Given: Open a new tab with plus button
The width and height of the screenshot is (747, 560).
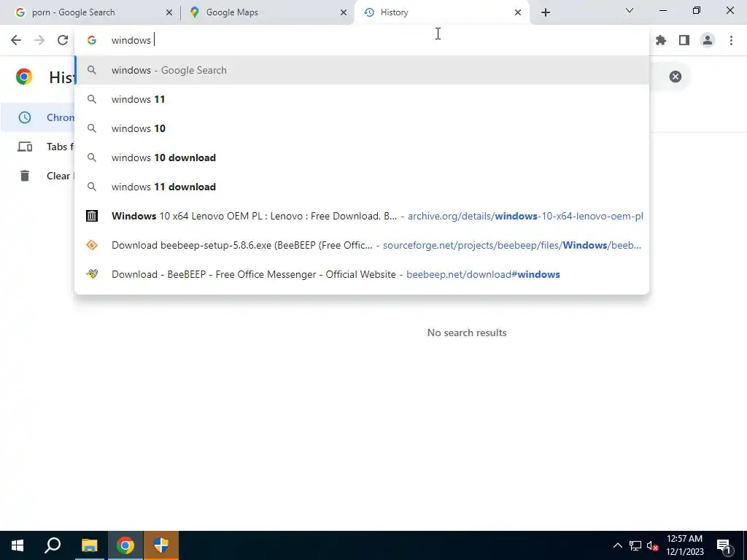Looking at the screenshot, I should (x=546, y=12).
